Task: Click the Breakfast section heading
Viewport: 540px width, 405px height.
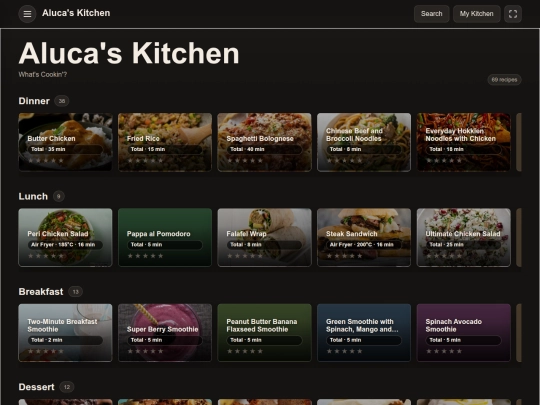Action: coord(41,292)
